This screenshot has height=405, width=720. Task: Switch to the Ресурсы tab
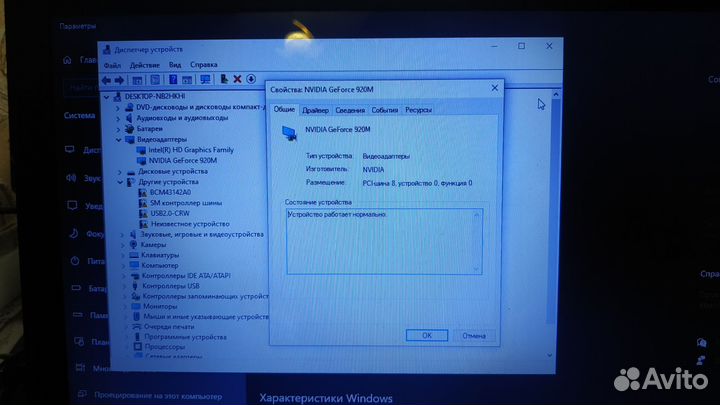(418, 110)
